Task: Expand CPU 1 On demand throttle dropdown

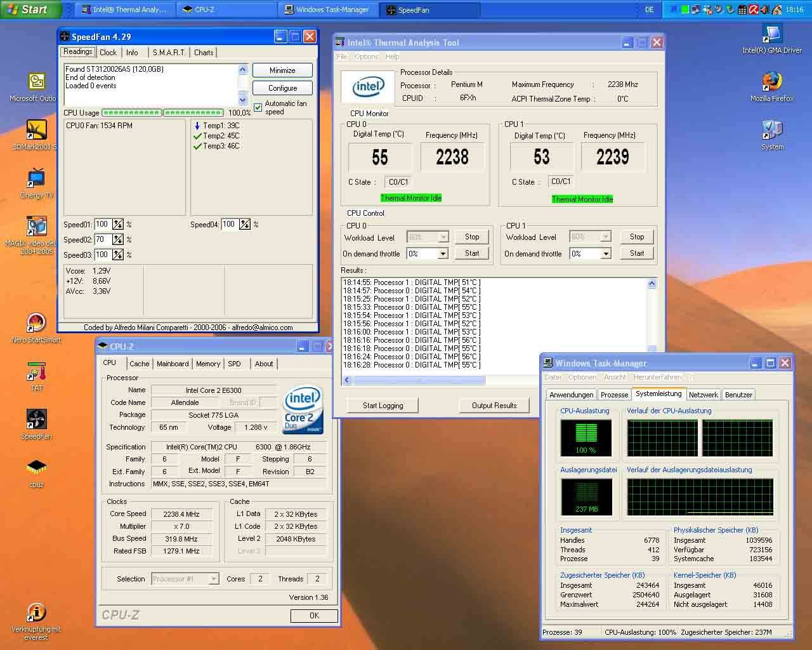Action: pyautogui.click(x=606, y=253)
